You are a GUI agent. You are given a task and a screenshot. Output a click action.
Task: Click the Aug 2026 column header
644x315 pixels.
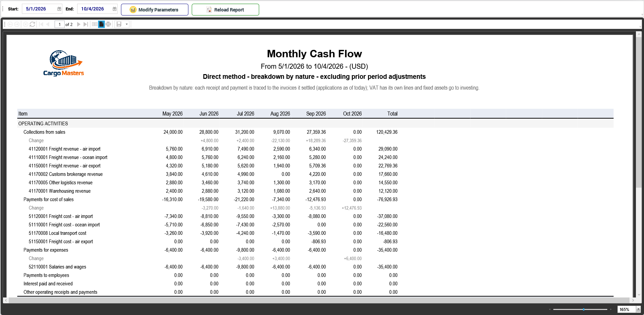(x=280, y=114)
